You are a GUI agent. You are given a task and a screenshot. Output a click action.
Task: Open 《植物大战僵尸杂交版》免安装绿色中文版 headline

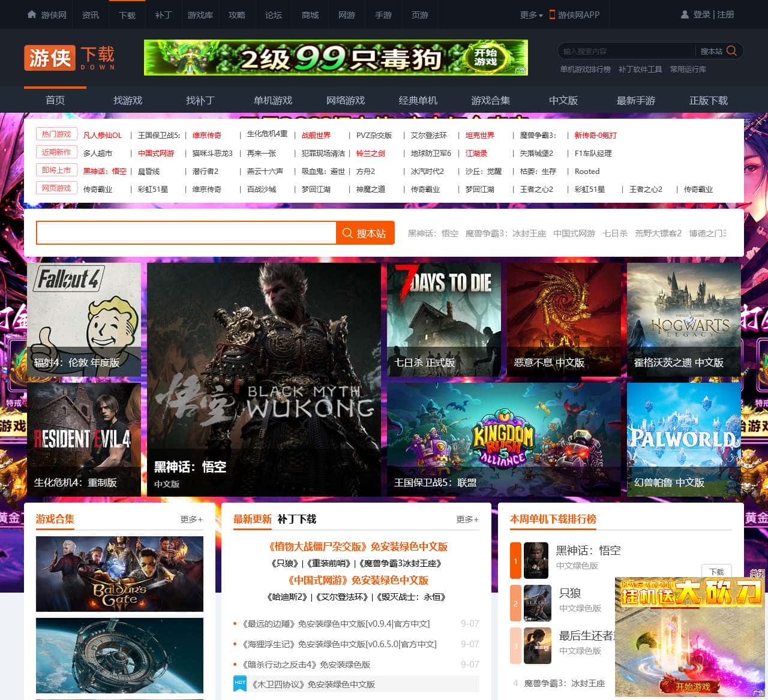point(358,546)
